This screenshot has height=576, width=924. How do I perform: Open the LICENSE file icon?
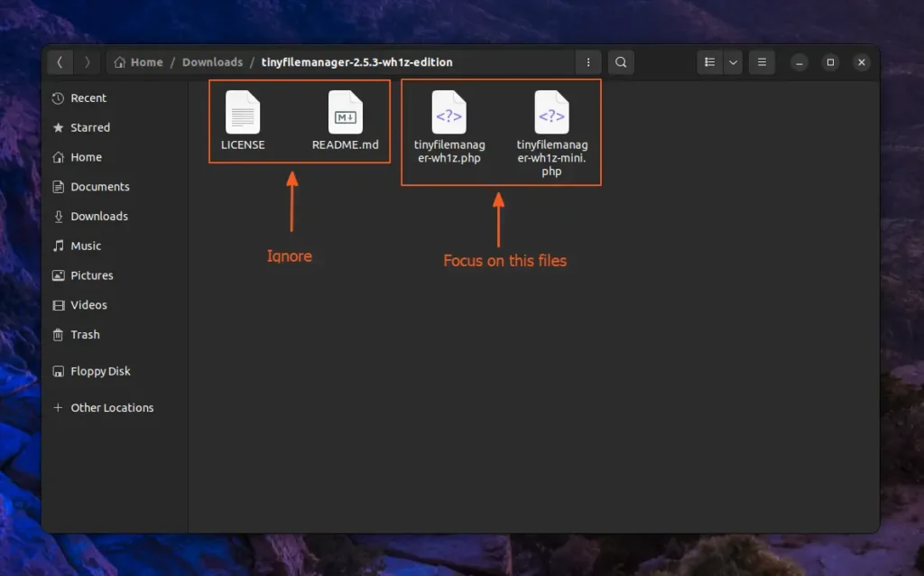[242, 113]
